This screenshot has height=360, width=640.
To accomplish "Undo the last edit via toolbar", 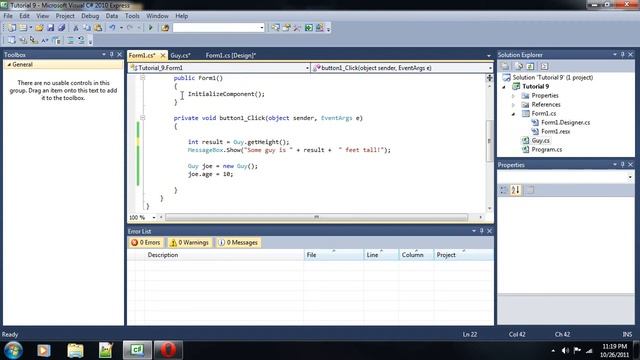I will click(112, 28).
